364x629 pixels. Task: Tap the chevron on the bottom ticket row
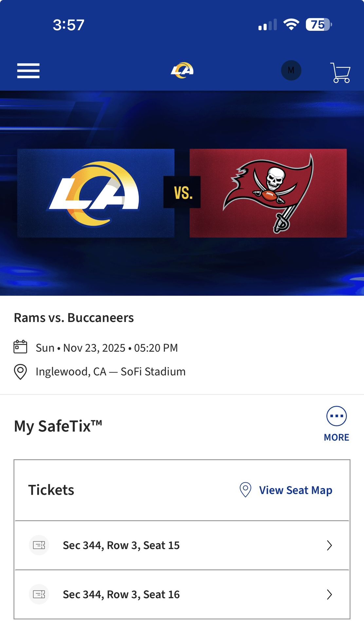point(328,594)
